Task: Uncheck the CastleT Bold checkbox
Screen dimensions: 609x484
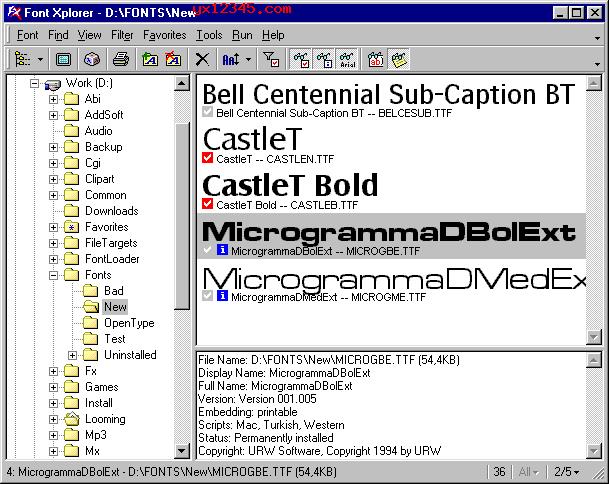Action: pyautogui.click(x=207, y=204)
